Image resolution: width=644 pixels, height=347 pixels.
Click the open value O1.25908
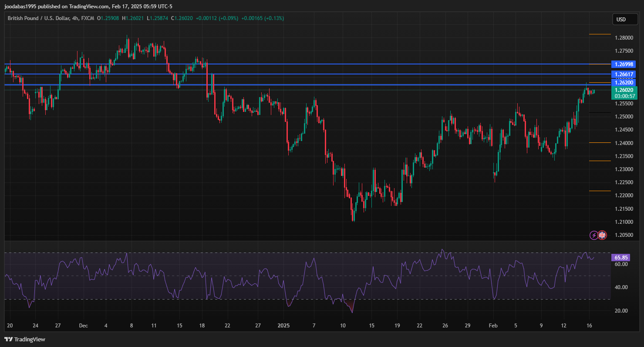(108, 18)
